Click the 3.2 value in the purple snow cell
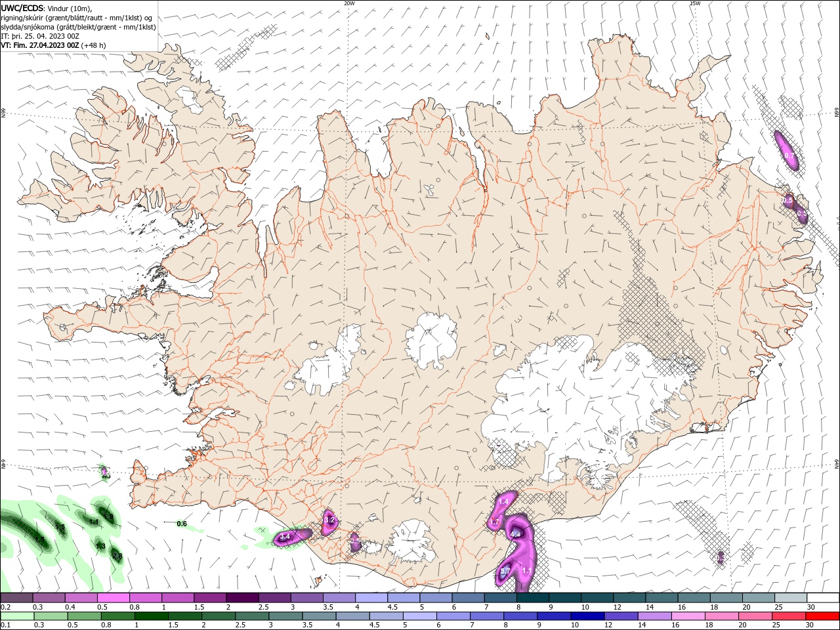This screenshot has height=630, width=840. [x=330, y=520]
